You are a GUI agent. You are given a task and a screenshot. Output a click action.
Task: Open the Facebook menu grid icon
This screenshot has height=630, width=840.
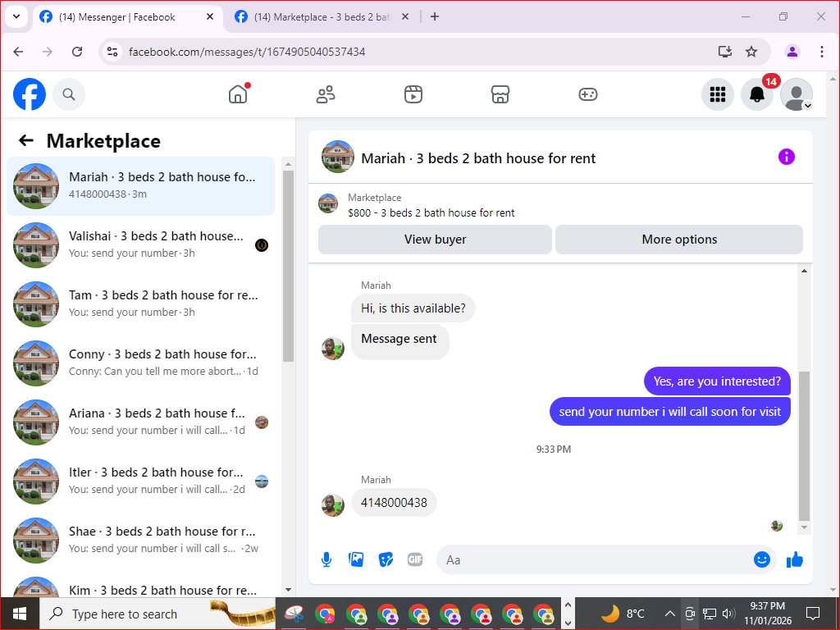pos(717,94)
